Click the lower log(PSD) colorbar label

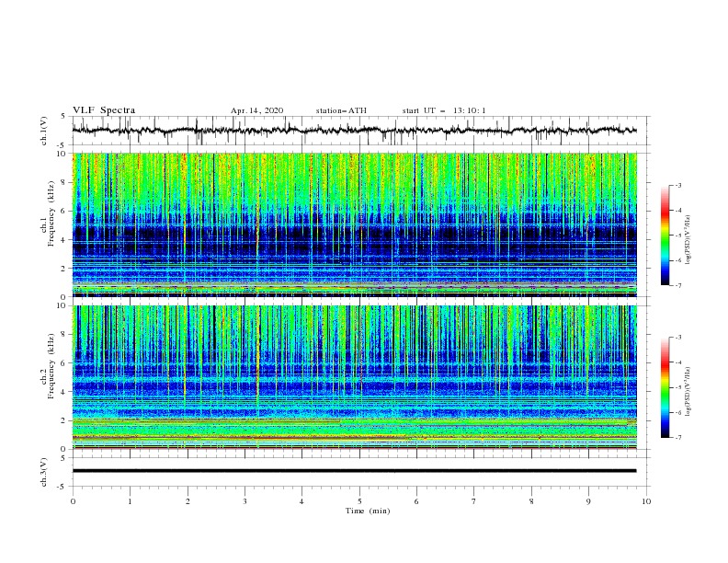688,392
